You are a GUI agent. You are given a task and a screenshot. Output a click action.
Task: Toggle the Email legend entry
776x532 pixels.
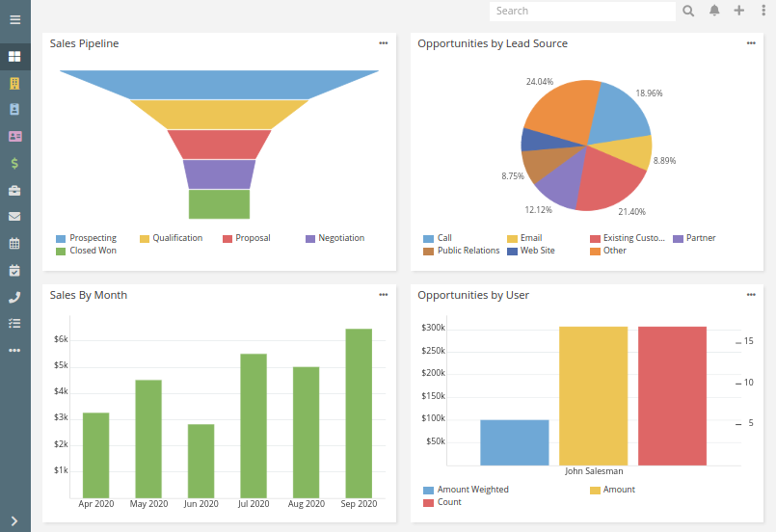[x=524, y=238]
